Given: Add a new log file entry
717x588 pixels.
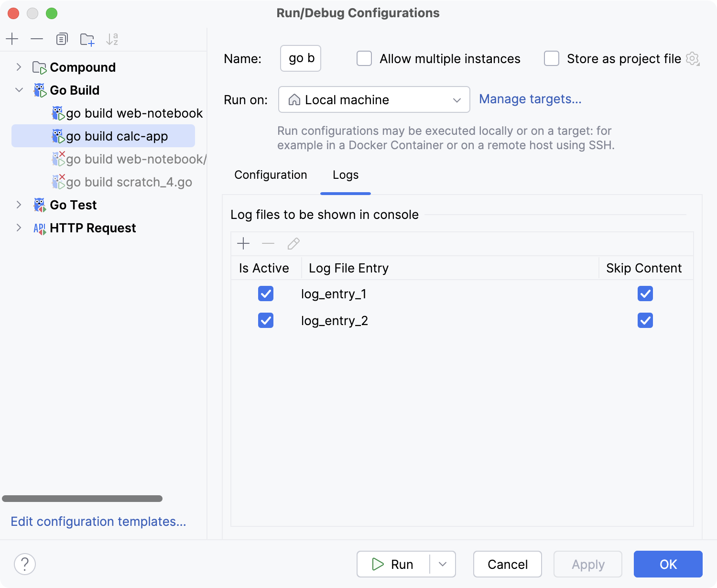Looking at the screenshot, I should click(x=243, y=243).
